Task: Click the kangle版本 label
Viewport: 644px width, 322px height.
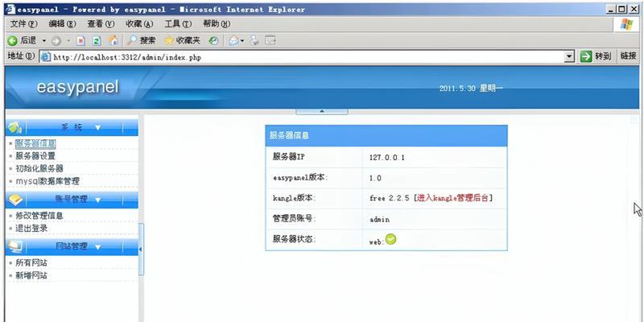Action: (294, 198)
